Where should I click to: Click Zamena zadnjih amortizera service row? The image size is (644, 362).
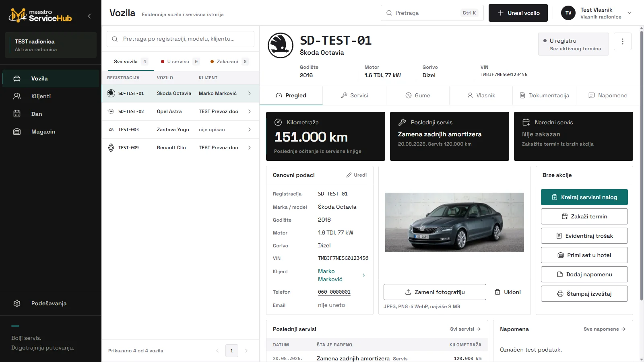tap(377, 358)
